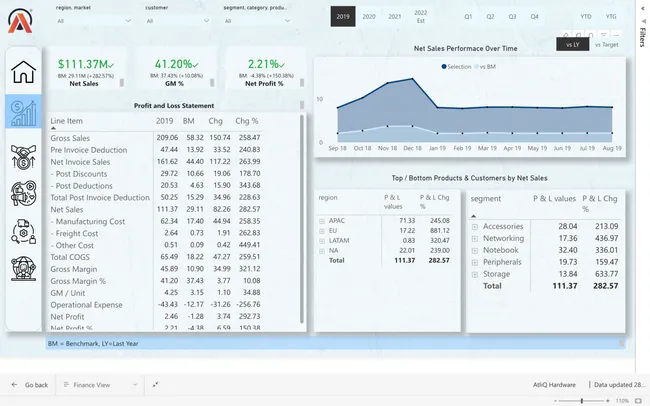Click the Go back button
650x406 pixels.
[x=29, y=384]
